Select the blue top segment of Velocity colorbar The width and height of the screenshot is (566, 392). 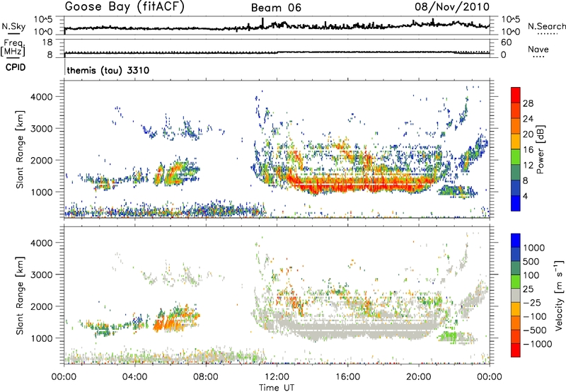(x=516, y=240)
